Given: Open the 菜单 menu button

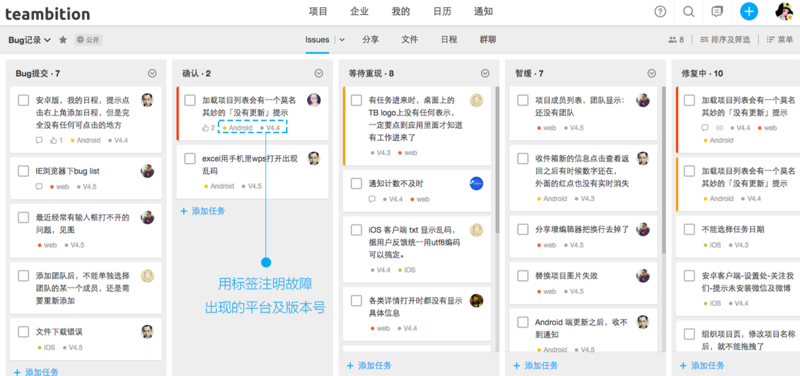Looking at the screenshot, I should pyautogui.click(x=780, y=40).
